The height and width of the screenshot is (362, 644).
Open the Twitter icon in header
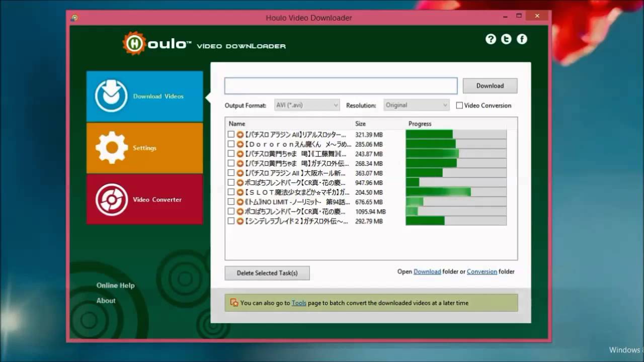[506, 39]
